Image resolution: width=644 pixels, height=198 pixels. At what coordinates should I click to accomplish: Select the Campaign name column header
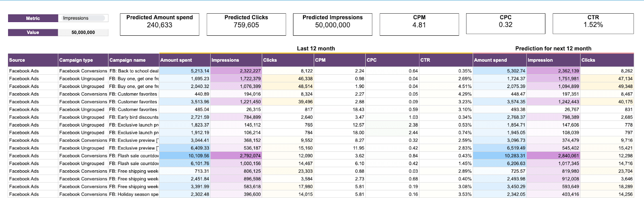134,60
